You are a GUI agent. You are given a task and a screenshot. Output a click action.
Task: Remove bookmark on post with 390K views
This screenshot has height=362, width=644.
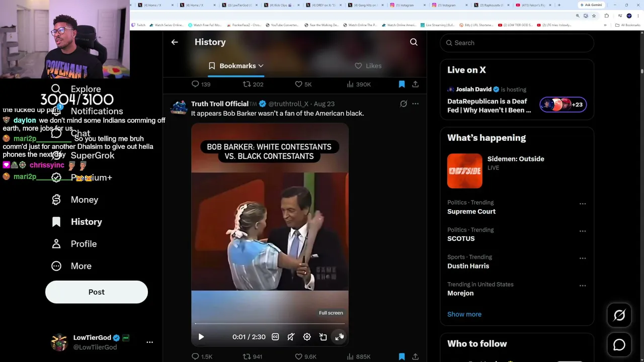401,84
